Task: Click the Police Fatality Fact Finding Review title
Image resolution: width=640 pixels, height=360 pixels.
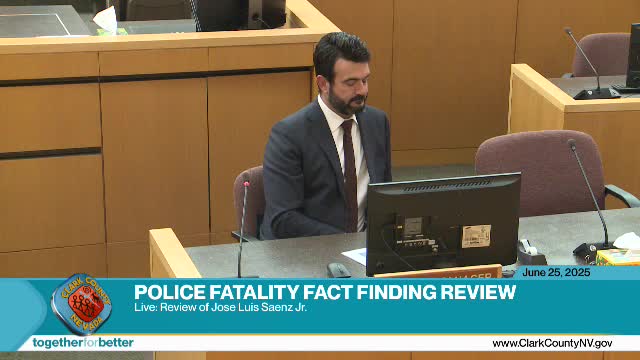Action: (325, 292)
